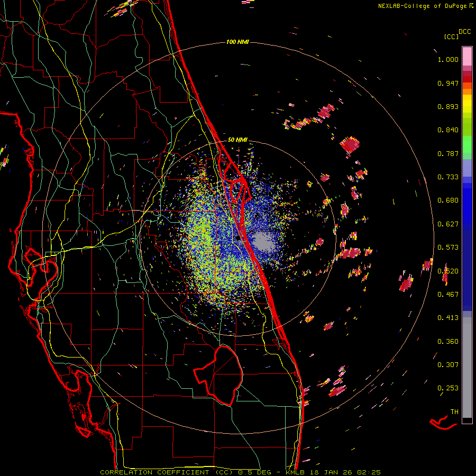
Task: Click the 0.253 scale value
Action: [x=448, y=388]
